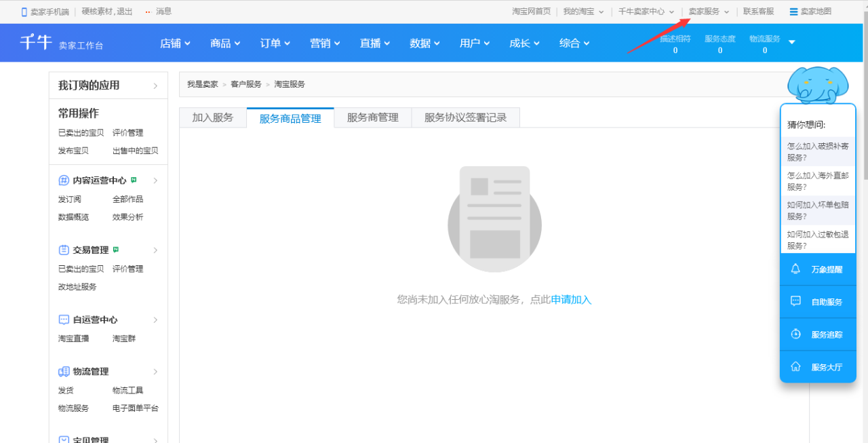Open the 直播 dropdown menu
The image size is (868, 443).
point(375,43)
